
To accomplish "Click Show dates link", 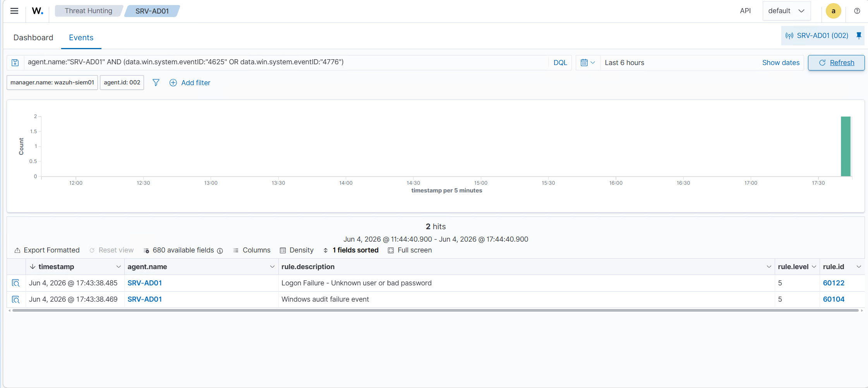I will (781, 63).
